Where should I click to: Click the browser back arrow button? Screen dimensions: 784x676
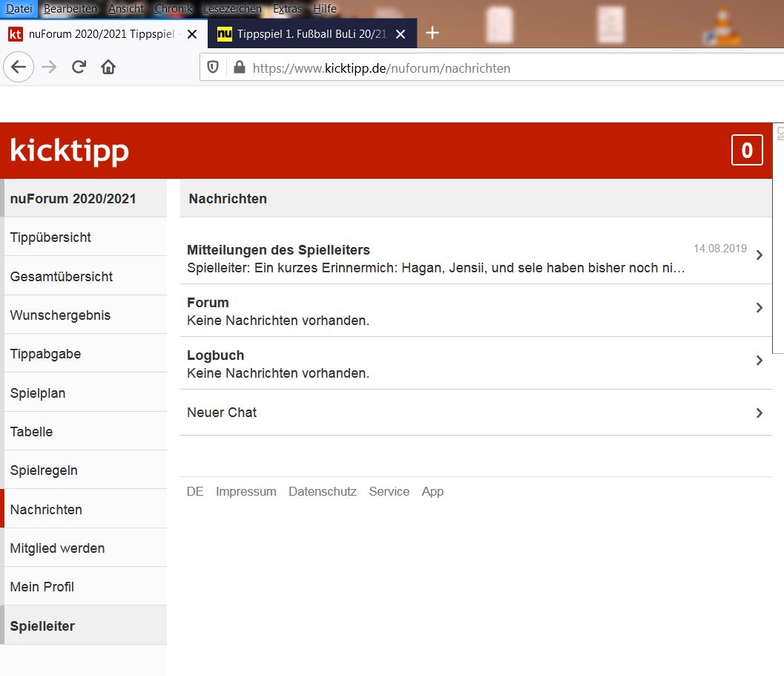(19, 68)
